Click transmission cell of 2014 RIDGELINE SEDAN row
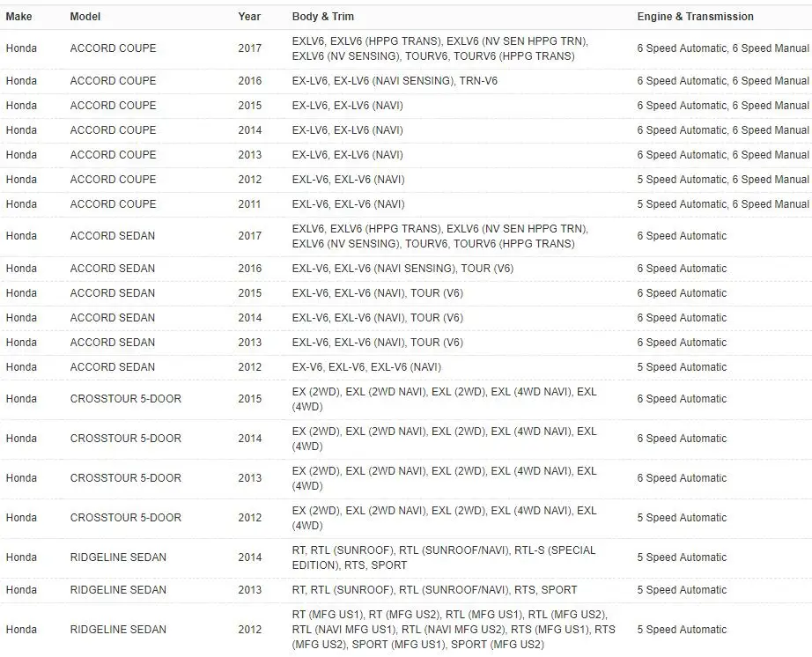The width and height of the screenshot is (812, 657). (682, 557)
